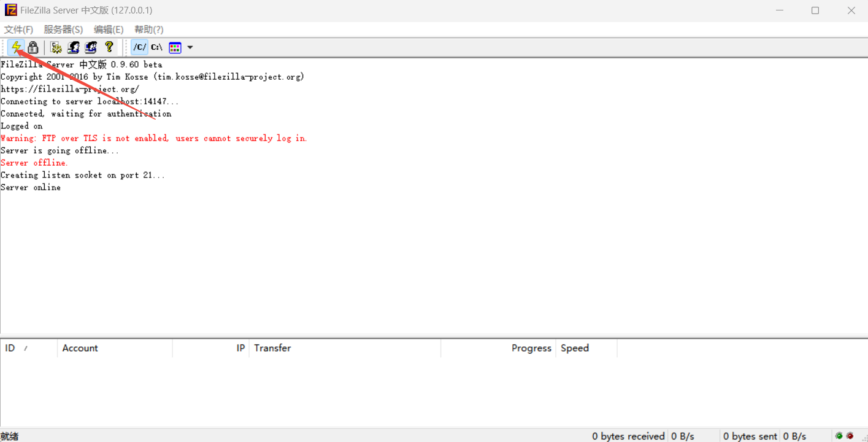Screen dimensions: 868x442
Task: Open the 编辑(E) menu
Action: pos(109,29)
